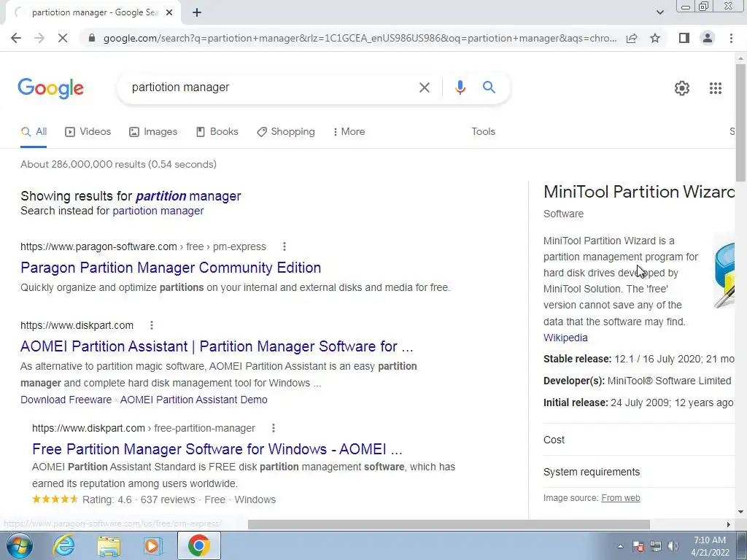Screen dimensions: 747x560
Task: Click the vertical scrollbar thumb
Action: (x=740, y=122)
